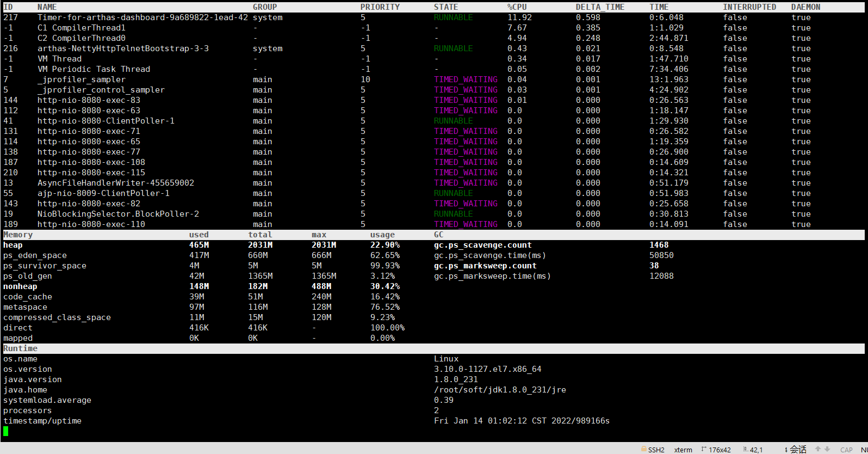The image size is (868, 454).
Task: Click the 11.92 CPU percentage value
Action: tap(519, 17)
